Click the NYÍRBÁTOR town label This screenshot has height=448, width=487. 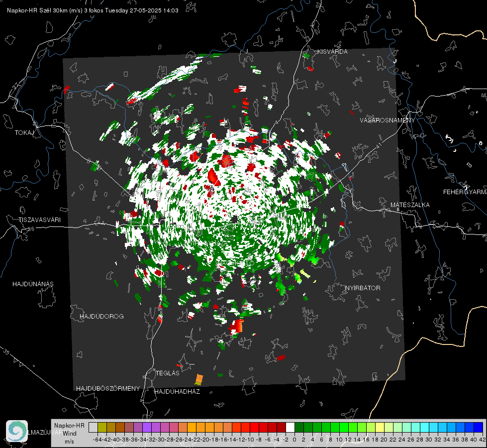tap(363, 288)
